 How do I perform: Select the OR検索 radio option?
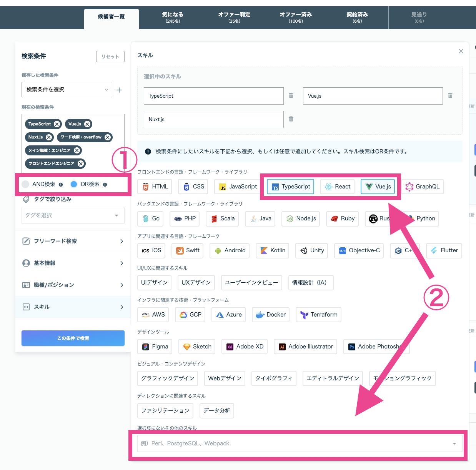[74, 184]
